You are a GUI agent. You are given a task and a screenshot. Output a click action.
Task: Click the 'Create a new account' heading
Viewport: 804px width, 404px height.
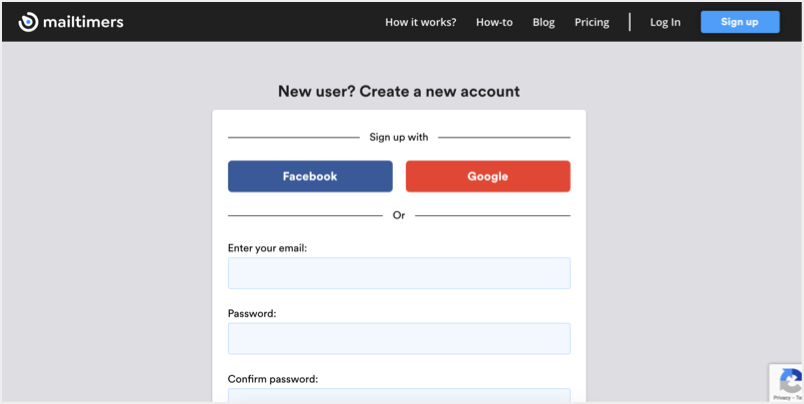(x=399, y=91)
